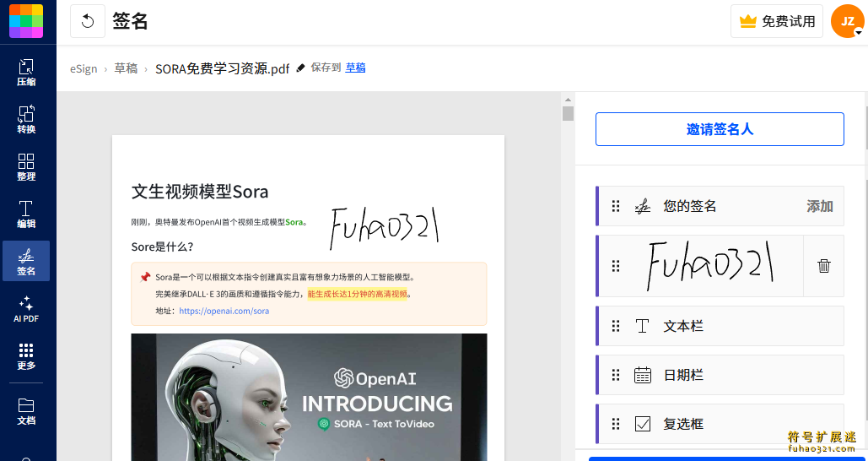Click the eSign breadcrumb

click(x=84, y=68)
